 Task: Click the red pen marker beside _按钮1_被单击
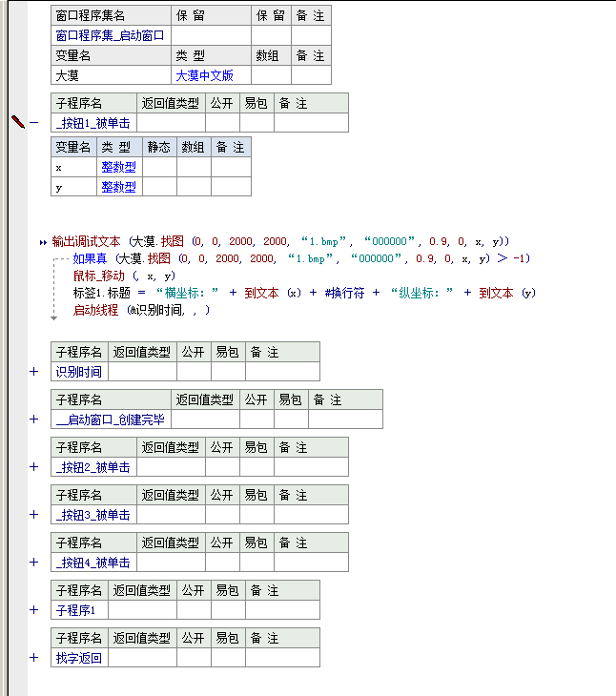click(x=18, y=122)
